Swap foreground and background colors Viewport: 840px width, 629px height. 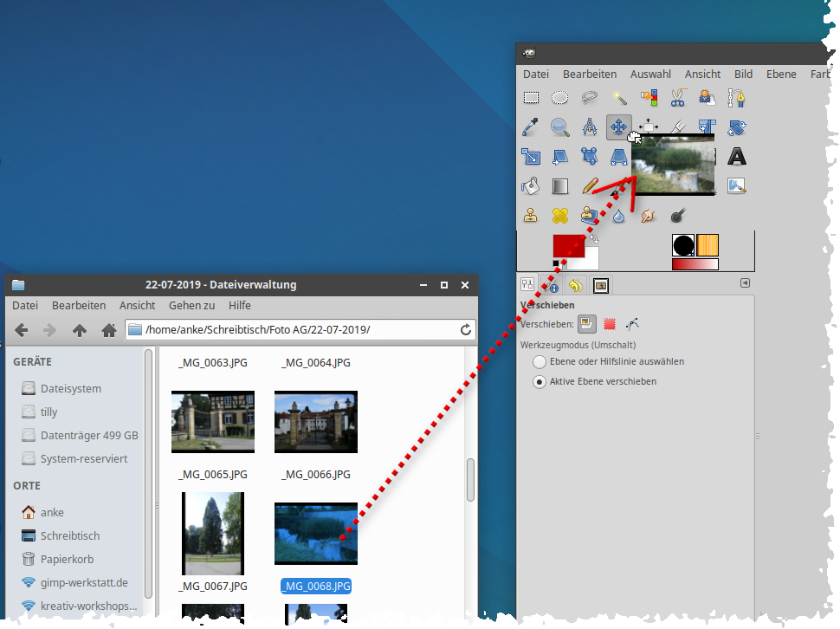tap(593, 238)
